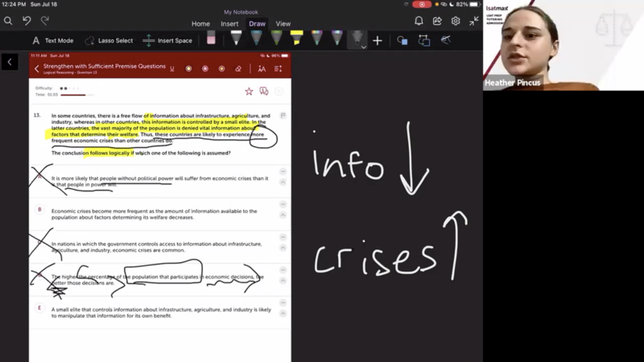Toggle the star to bookmark question
The height and width of the screenshot is (362, 644).
coord(249,92)
